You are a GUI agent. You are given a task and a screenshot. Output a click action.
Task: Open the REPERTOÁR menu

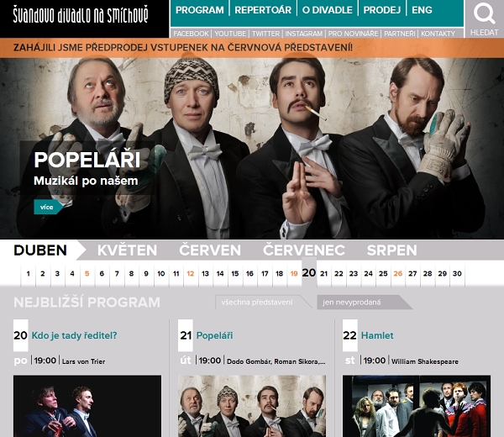[263, 10]
